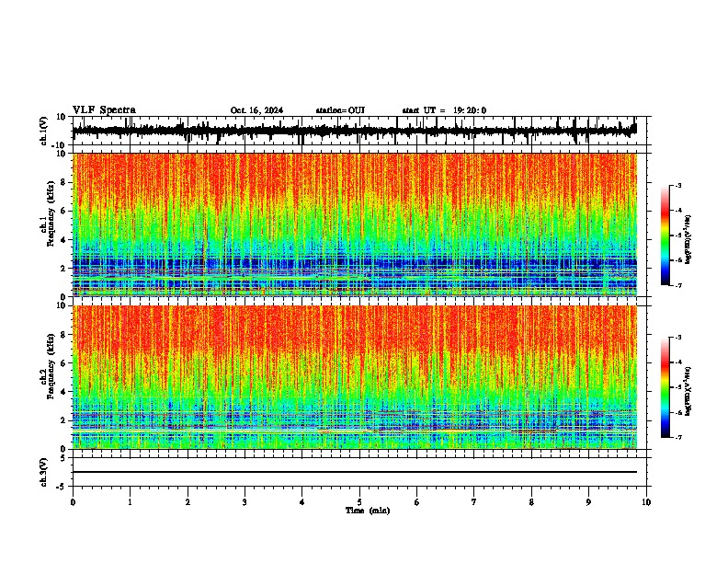
Task: Click the ch.1 spectrogram colorbar
Action: (665, 236)
